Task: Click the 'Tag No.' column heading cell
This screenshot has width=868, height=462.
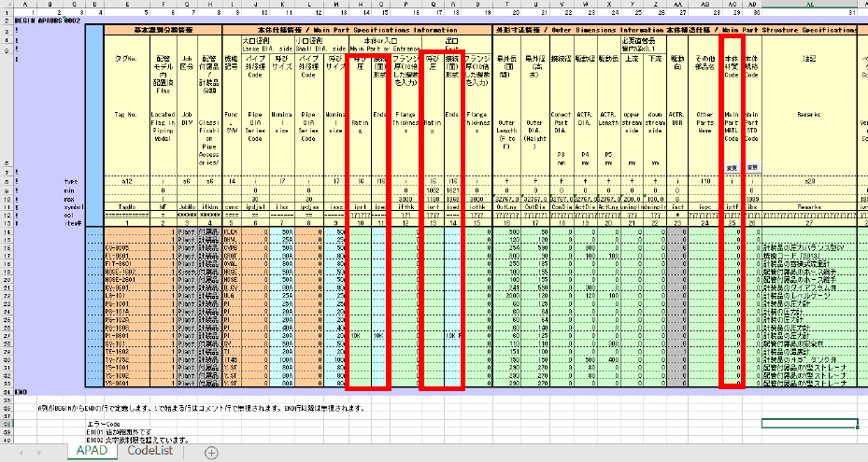Action: pos(127,115)
